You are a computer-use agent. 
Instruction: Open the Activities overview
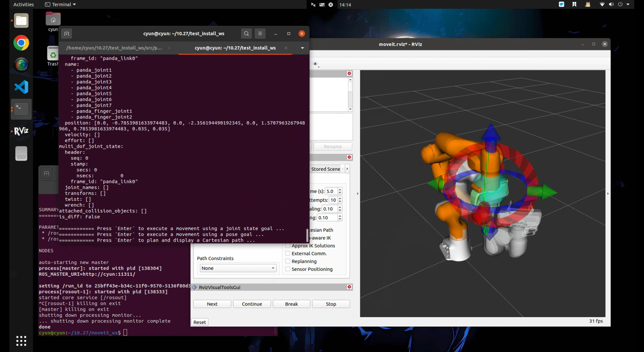23,4
